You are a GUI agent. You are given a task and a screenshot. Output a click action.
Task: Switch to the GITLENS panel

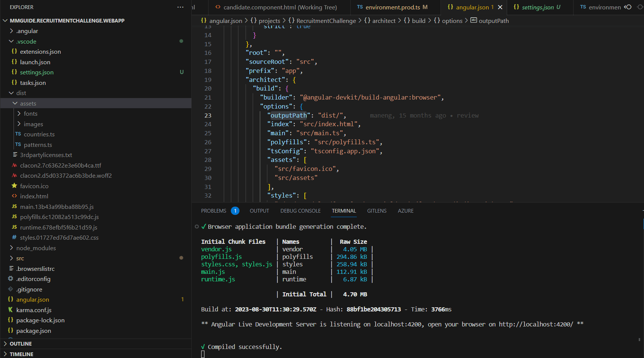(x=377, y=211)
